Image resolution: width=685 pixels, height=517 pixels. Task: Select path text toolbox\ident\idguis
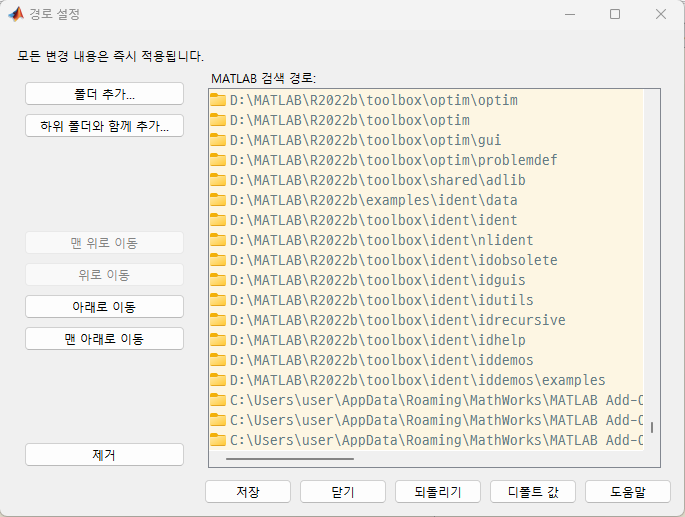pyautogui.click(x=377, y=280)
